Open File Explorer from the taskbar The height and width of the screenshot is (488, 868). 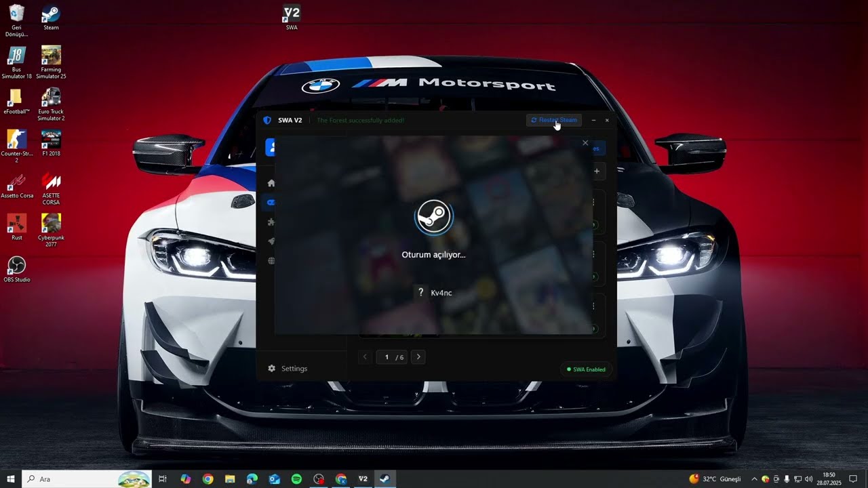230,479
